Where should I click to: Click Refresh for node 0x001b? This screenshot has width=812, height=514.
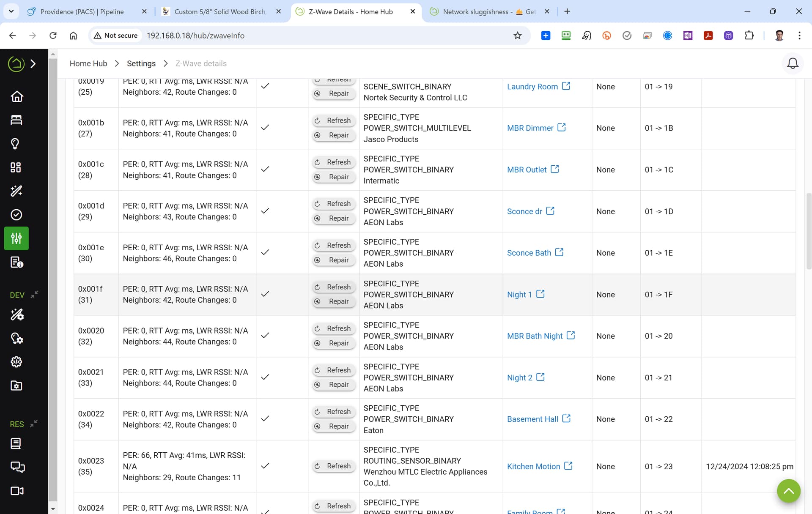(x=333, y=120)
